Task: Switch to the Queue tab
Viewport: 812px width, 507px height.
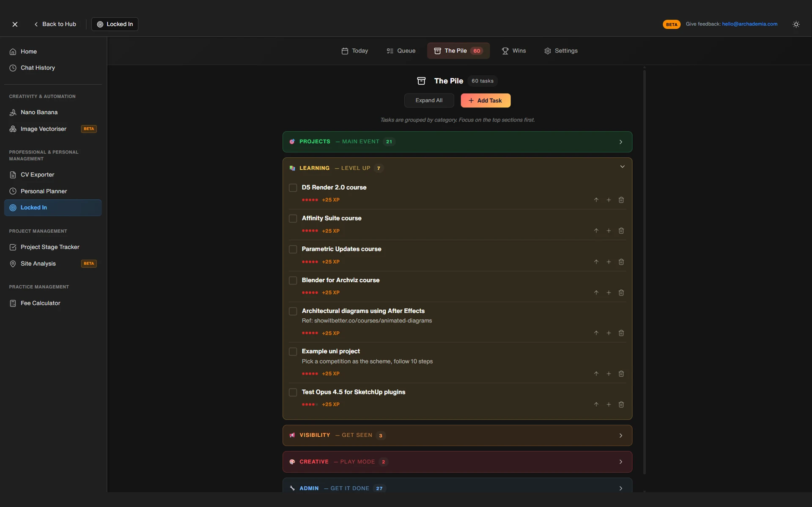Action: point(401,51)
